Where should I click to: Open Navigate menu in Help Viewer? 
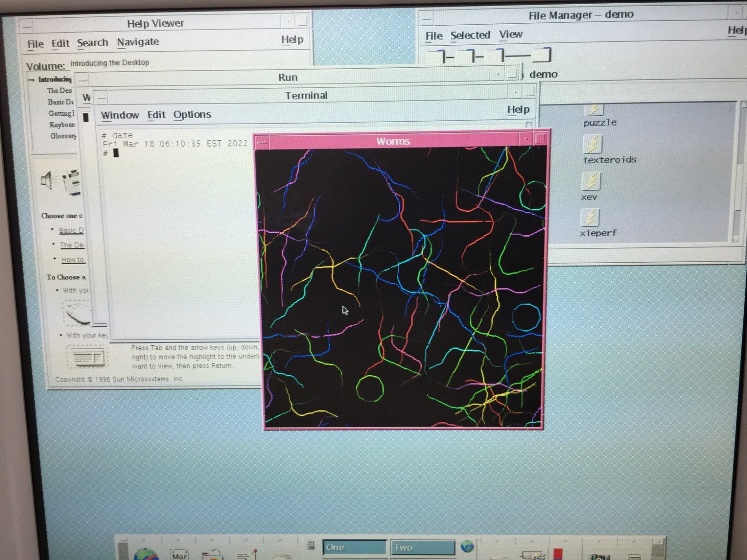[x=138, y=42]
